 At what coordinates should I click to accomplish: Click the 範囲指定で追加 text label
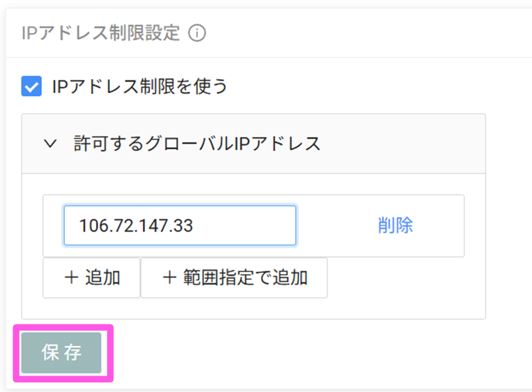[245, 278]
